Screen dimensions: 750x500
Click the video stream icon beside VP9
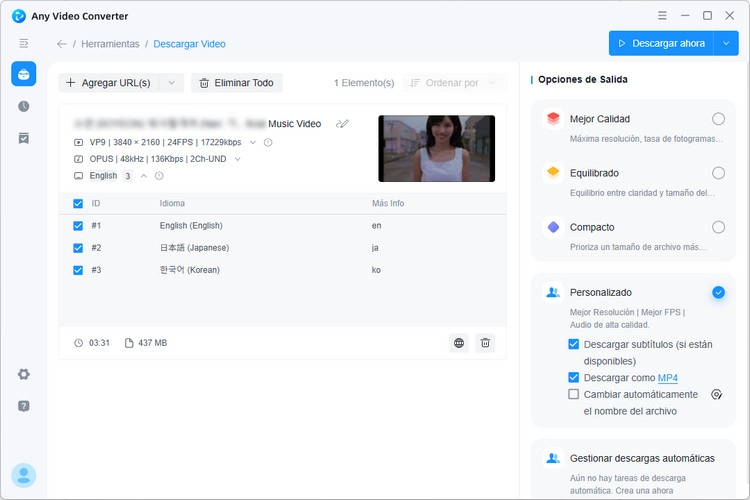[x=78, y=142]
